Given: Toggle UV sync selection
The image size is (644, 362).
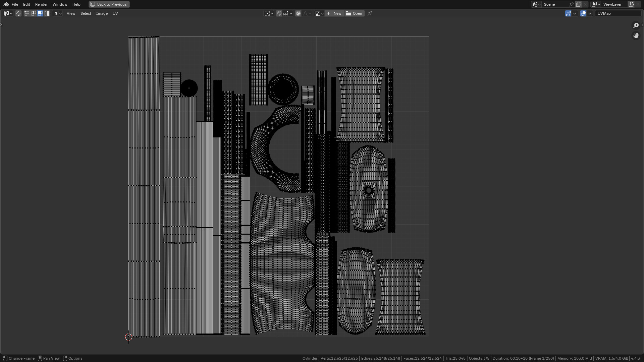Looking at the screenshot, I should 18,13.
